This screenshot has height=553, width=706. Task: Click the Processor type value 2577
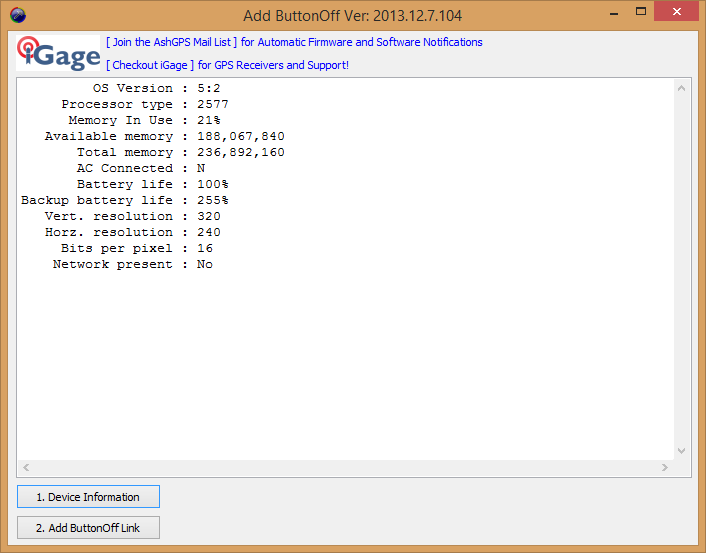pyautogui.click(x=212, y=104)
